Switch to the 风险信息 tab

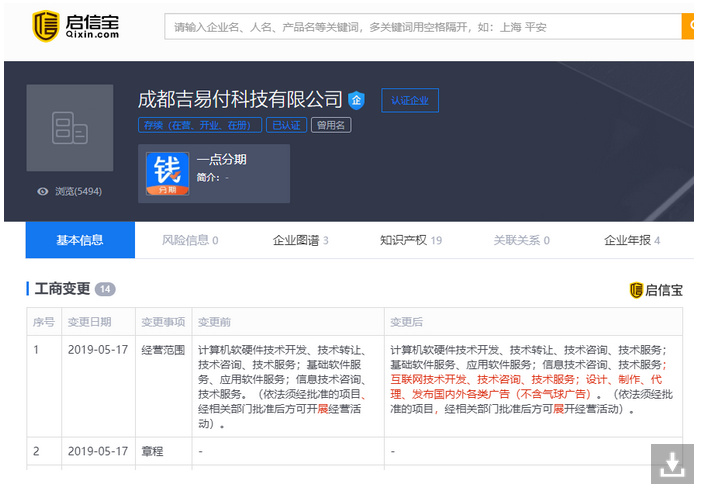point(190,240)
